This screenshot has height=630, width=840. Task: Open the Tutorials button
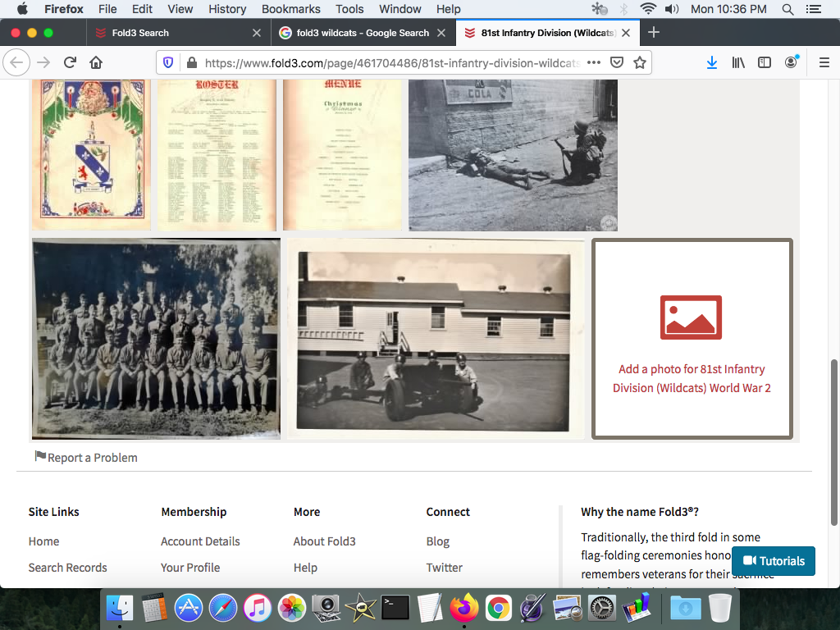click(774, 561)
